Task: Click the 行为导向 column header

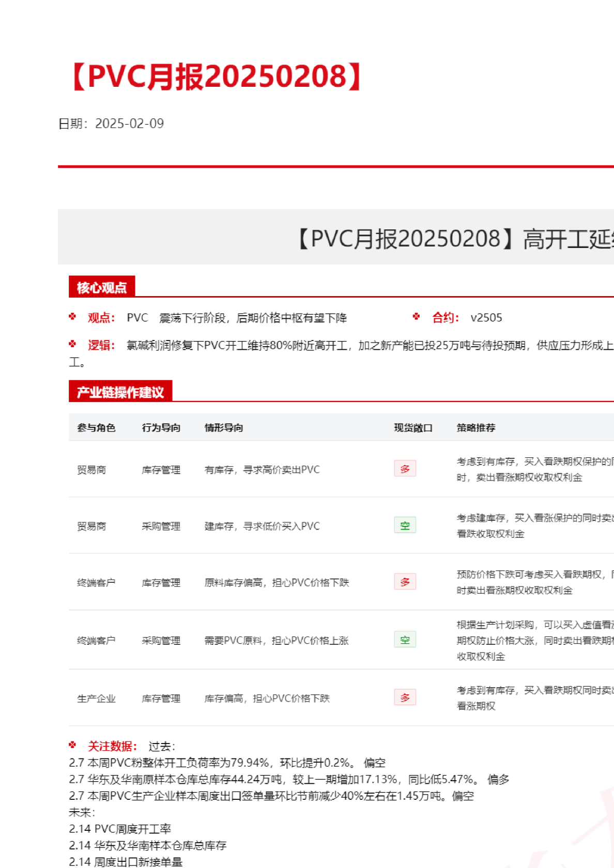Action: (x=161, y=428)
